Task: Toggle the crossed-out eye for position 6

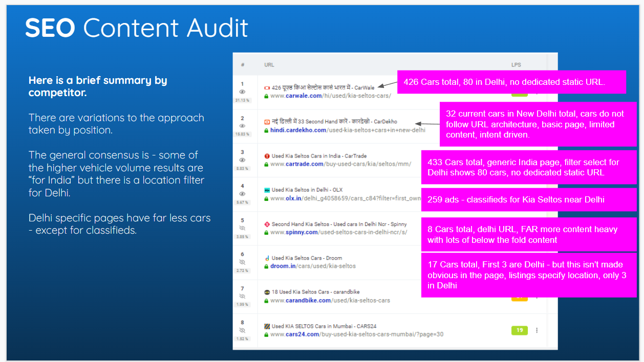Action: (243, 262)
